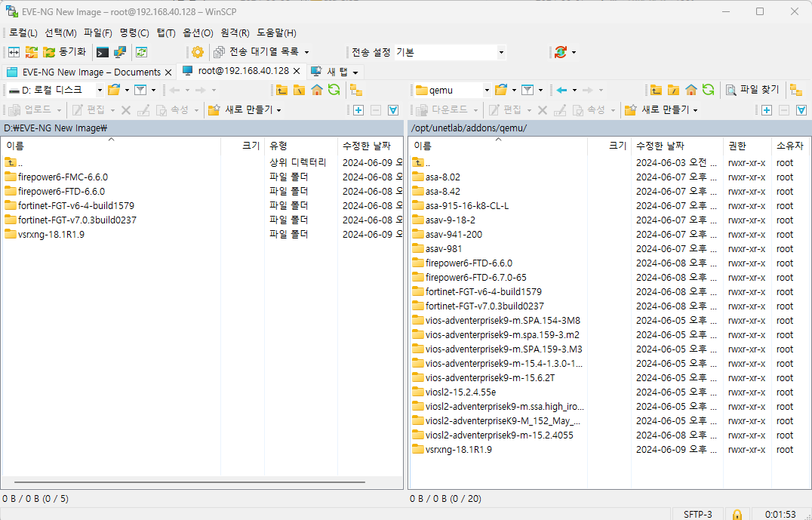Click remote selection filter funnel icon
This screenshot has width=812, height=520.
pos(801,109)
